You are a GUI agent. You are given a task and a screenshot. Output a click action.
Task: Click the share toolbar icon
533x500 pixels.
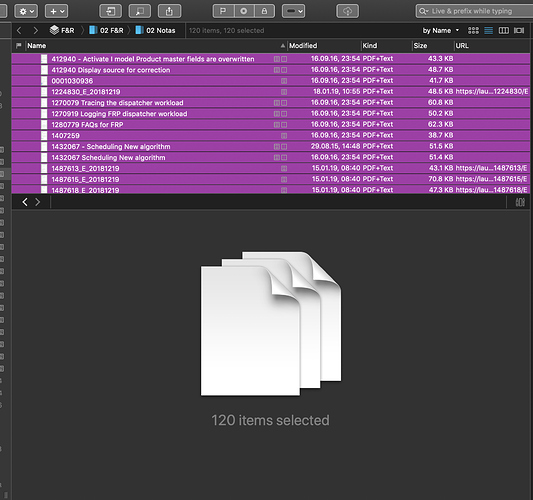(169, 11)
